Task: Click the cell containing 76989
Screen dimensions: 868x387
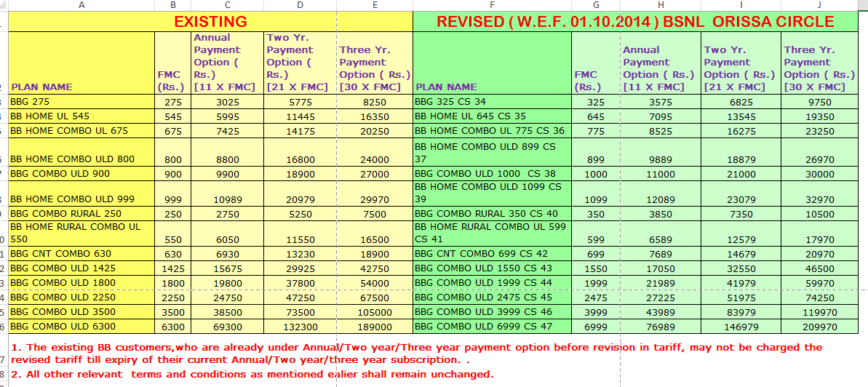Action: pyautogui.click(x=661, y=327)
